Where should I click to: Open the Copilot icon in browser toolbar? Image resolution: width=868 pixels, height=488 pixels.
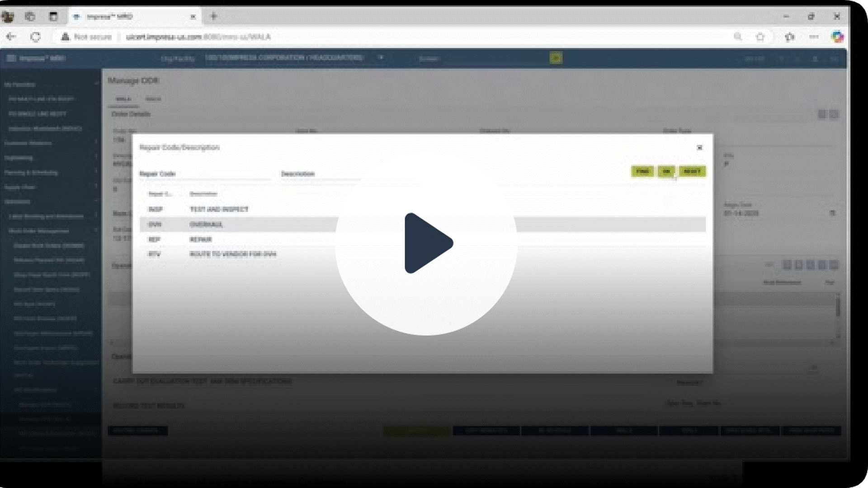click(x=837, y=37)
